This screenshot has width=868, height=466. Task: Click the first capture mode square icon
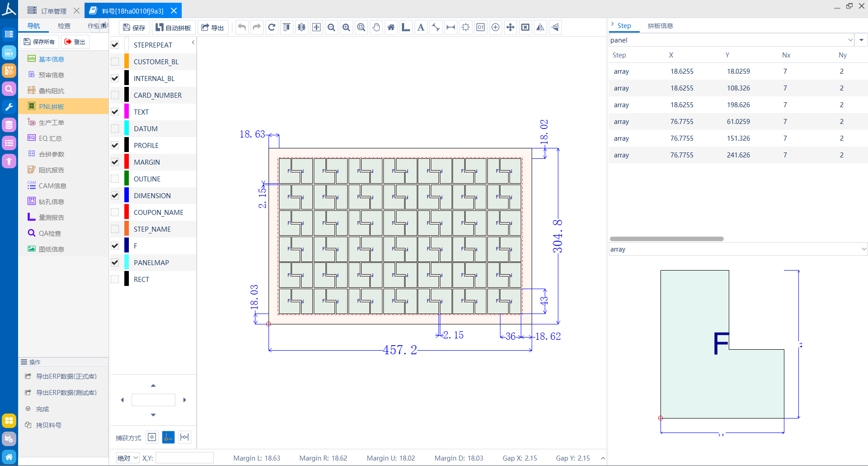point(152,437)
